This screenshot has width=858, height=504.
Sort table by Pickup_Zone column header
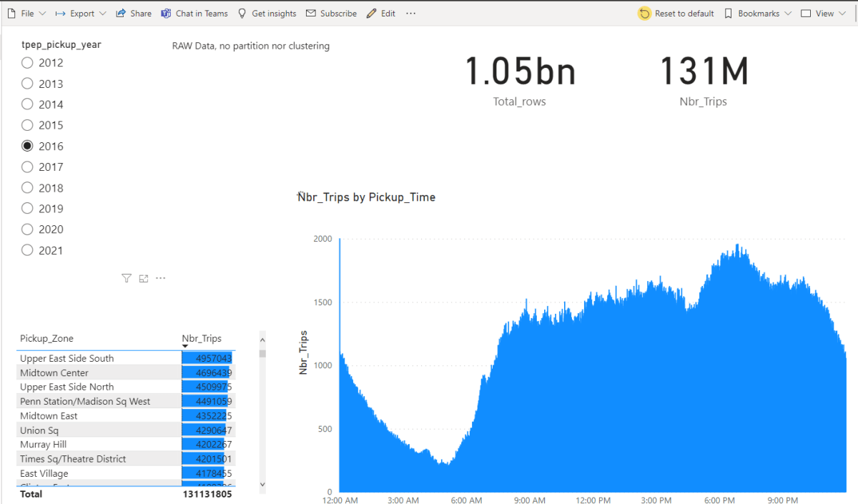46,339
